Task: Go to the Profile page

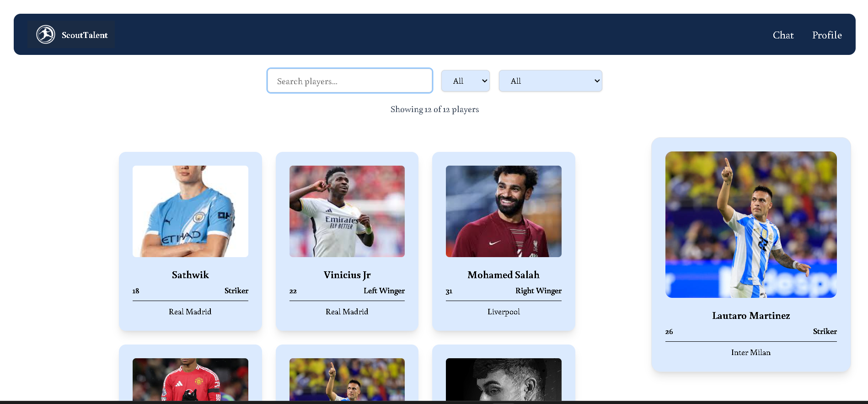Action: click(x=827, y=35)
